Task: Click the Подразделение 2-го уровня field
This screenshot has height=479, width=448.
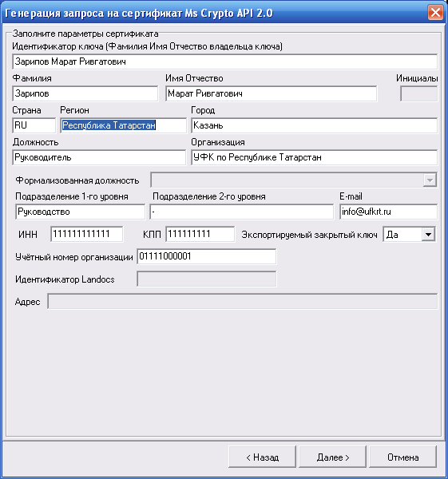Action: click(x=241, y=212)
